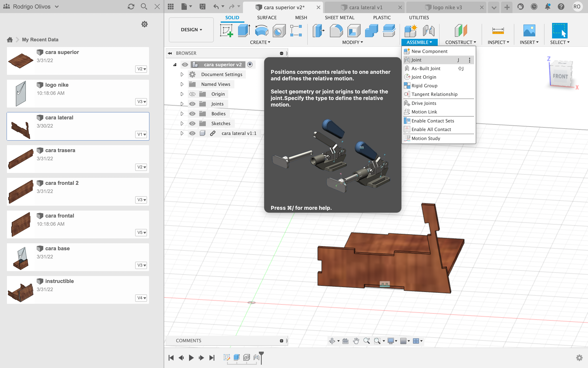Screen dimensions: 588x368
Task: Open data panel settings gear
Action: coord(145,24)
